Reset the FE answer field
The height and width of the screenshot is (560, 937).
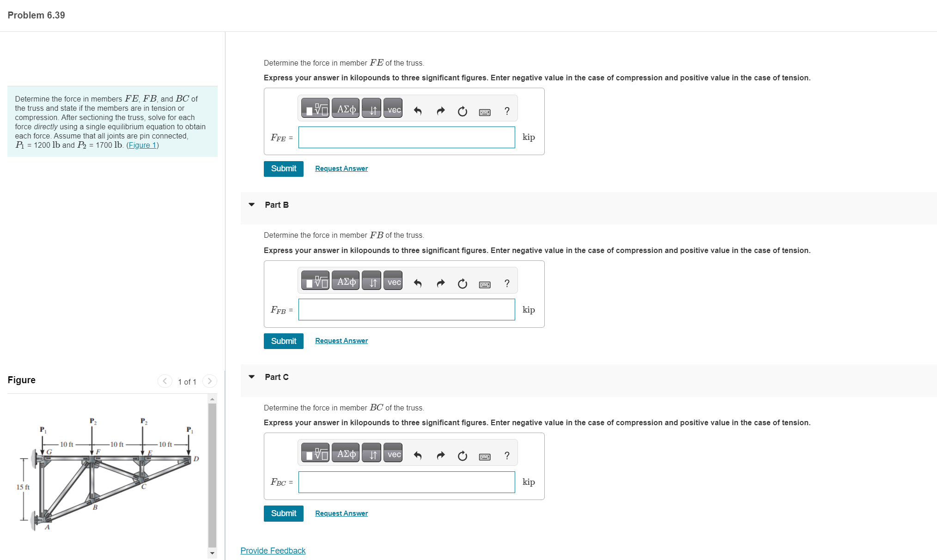[462, 111]
